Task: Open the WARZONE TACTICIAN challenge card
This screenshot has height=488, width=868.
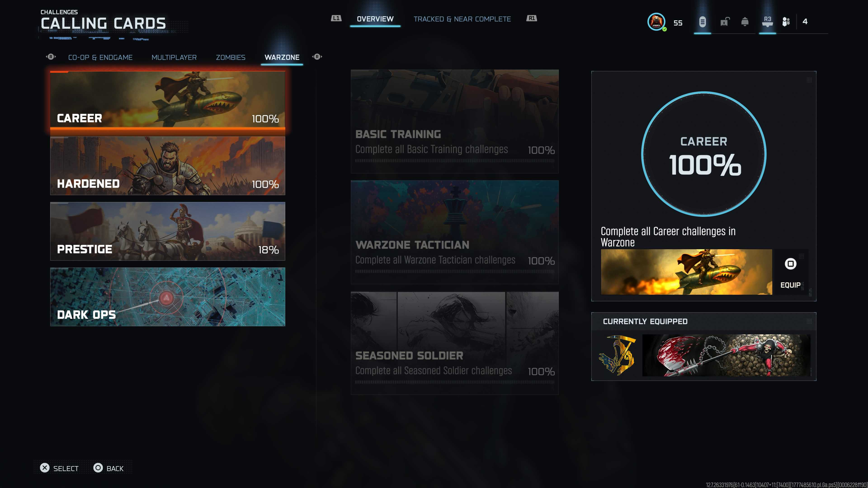Action: [x=455, y=232]
